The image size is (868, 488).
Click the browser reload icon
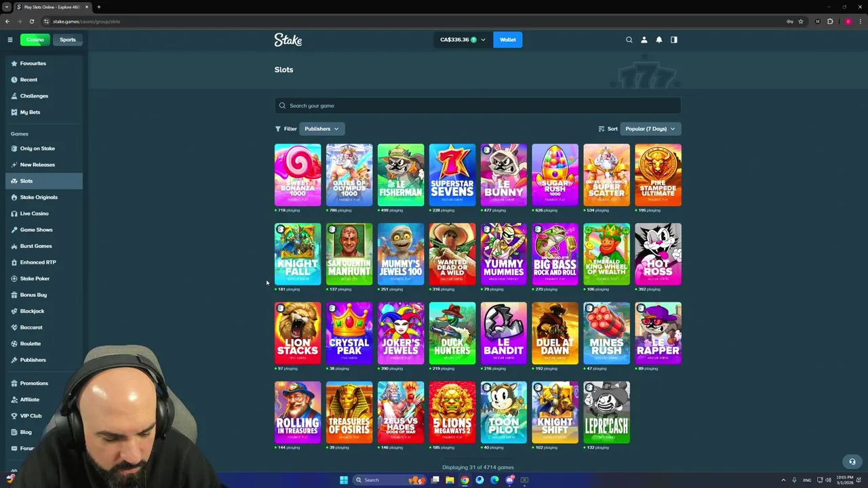coord(31,21)
